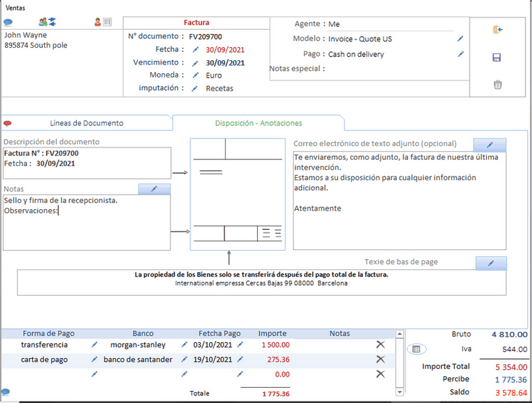Click the red speech bubble beside Líneas de Documento
The width and height of the screenshot is (532, 403).
[x=8, y=123]
